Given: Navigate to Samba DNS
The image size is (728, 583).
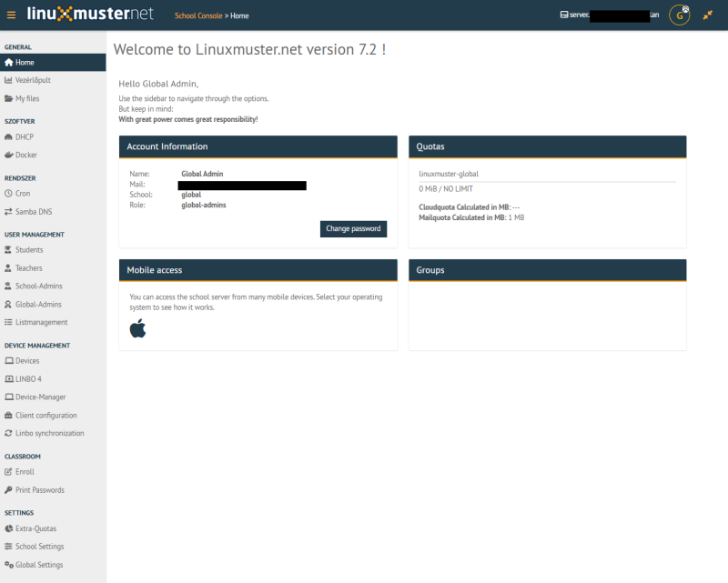Looking at the screenshot, I should [53, 212].
